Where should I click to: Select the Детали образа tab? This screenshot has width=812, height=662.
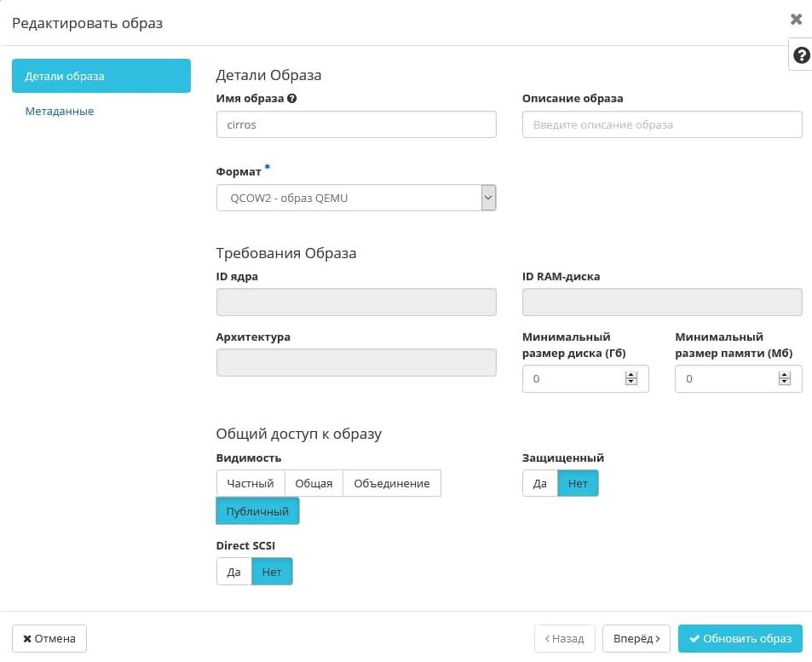coord(101,76)
